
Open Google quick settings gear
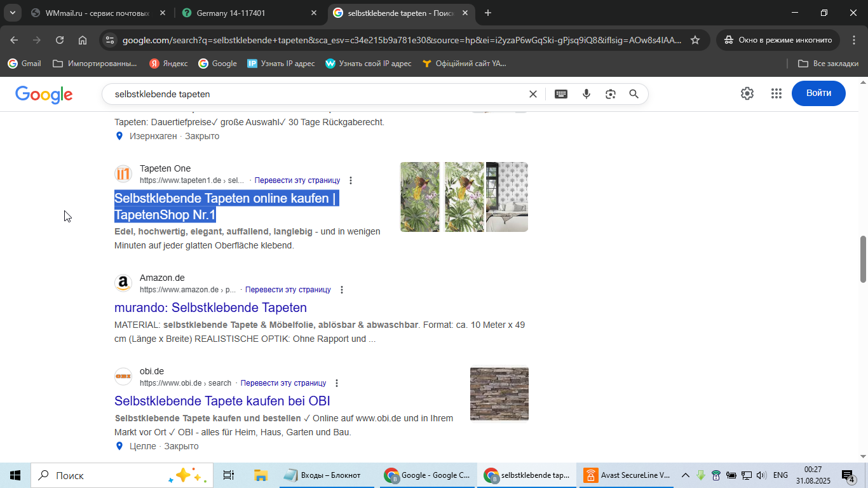[x=747, y=93]
